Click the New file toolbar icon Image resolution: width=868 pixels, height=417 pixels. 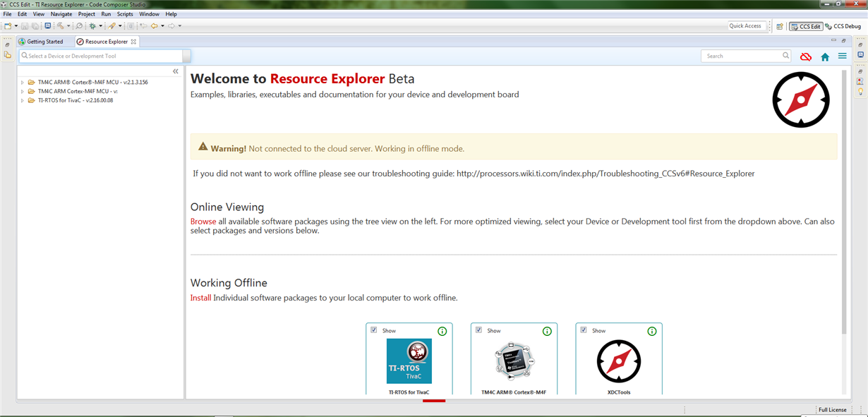click(x=8, y=26)
